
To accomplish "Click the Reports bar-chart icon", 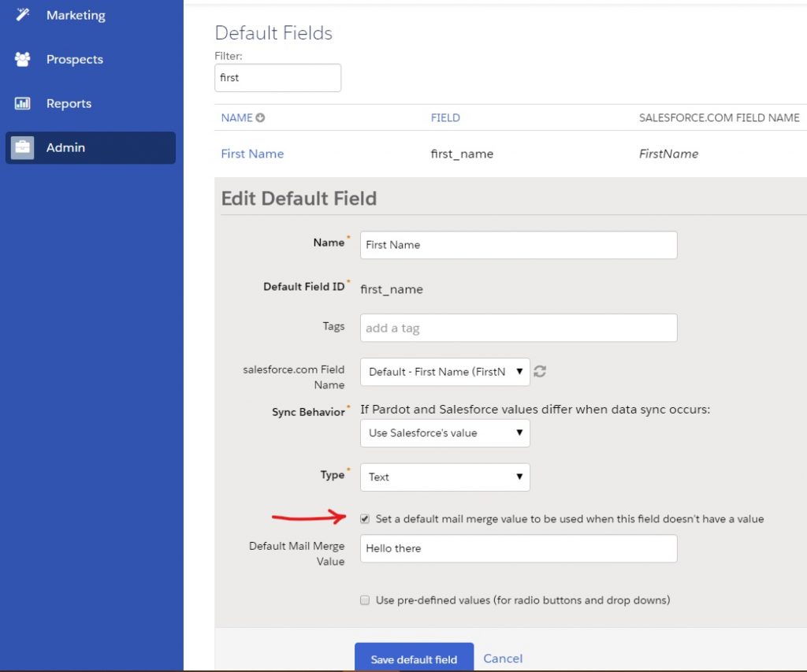I will 24,102.
